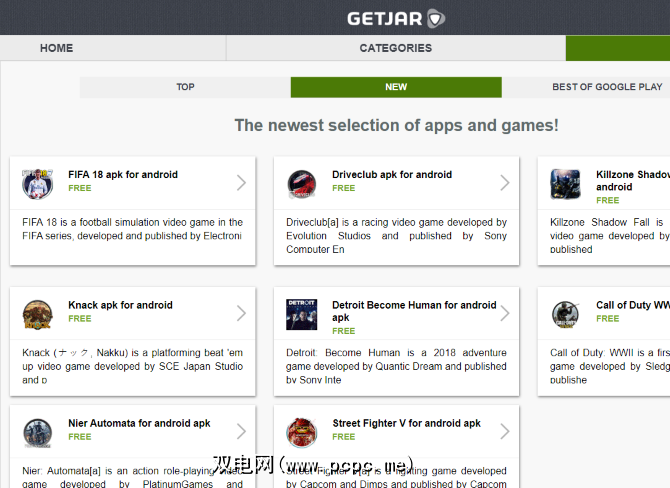Click Detroit 2018 adventure game description
The height and width of the screenshot is (488, 670).
(397, 366)
